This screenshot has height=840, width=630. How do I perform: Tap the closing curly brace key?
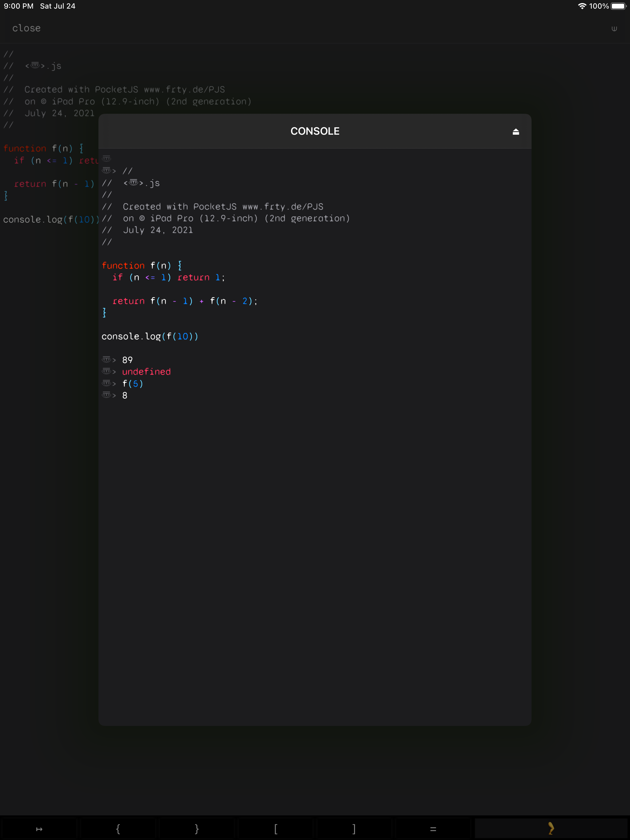[x=197, y=829]
